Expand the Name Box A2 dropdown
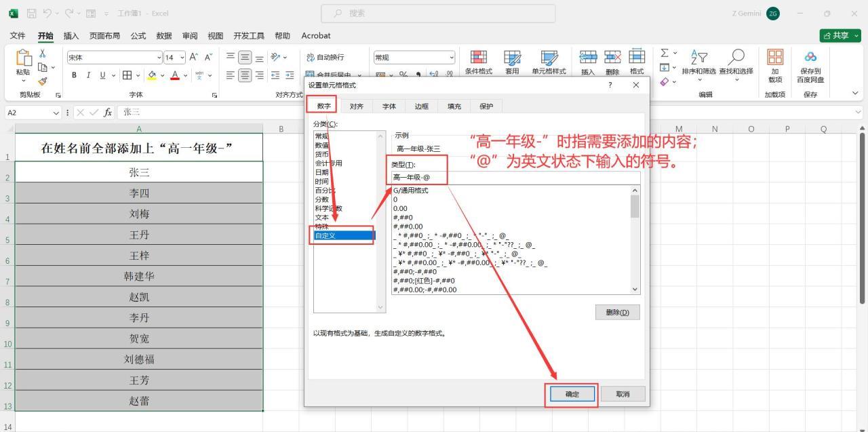 [56, 113]
